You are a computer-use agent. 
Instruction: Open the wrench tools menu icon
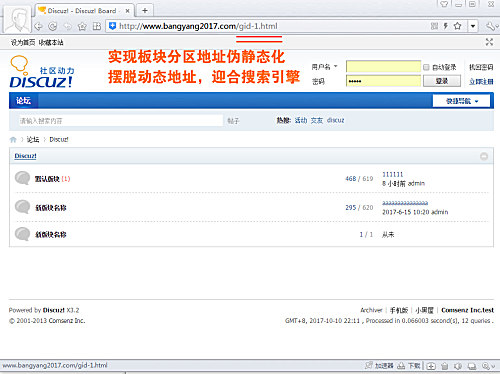(x=491, y=26)
